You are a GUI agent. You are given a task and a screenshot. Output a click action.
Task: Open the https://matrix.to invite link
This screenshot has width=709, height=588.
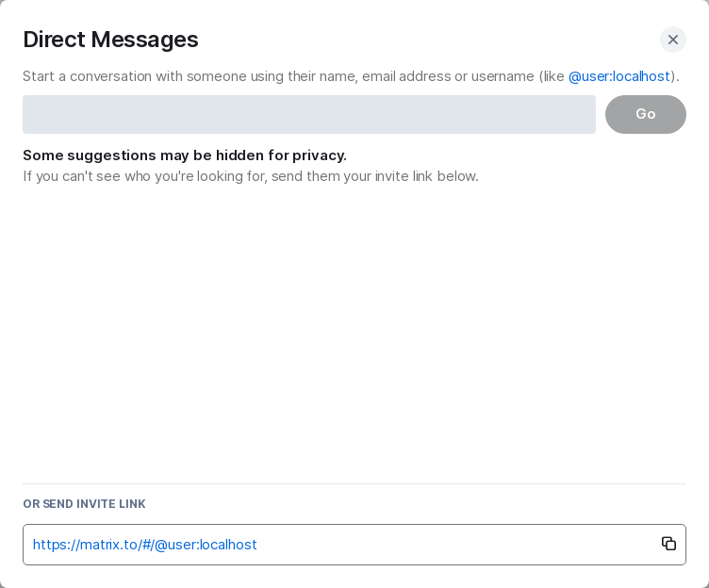click(144, 545)
